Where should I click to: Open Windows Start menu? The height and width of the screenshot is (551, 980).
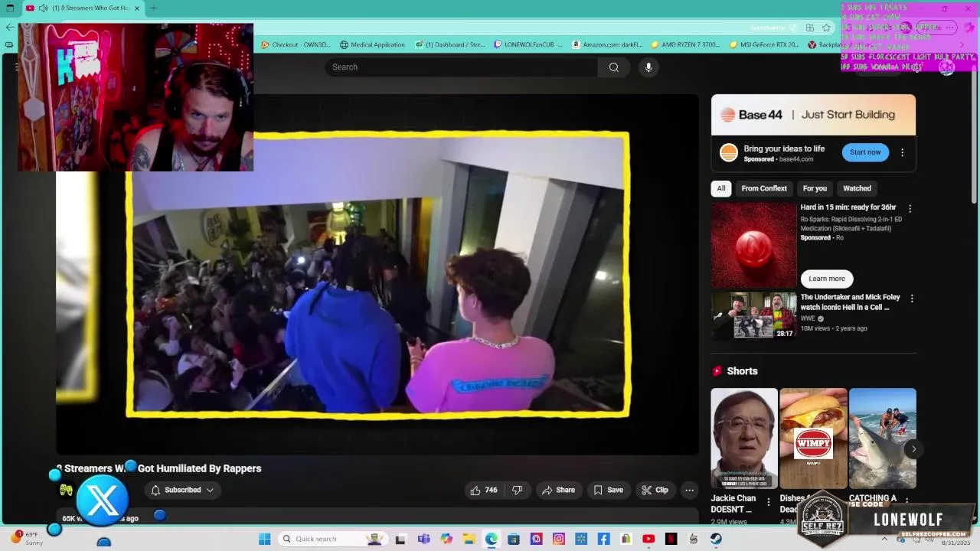264,539
